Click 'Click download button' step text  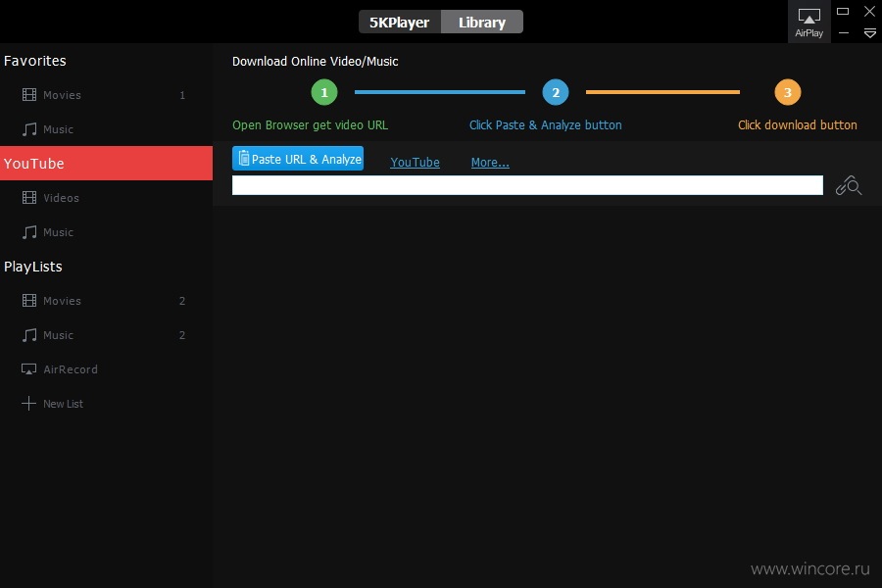point(798,124)
